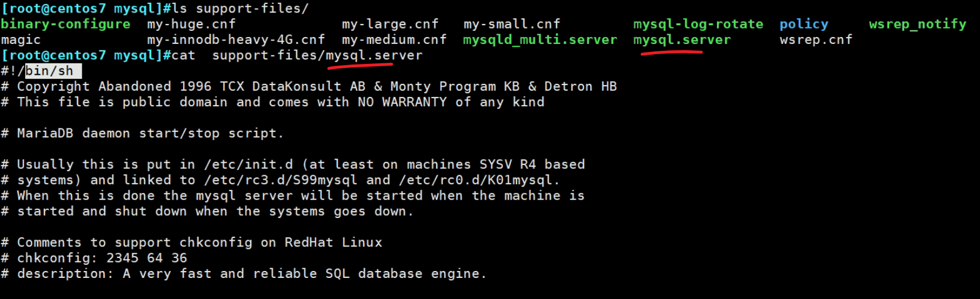Select the wsrep_notify file name

pyautogui.click(x=917, y=24)
